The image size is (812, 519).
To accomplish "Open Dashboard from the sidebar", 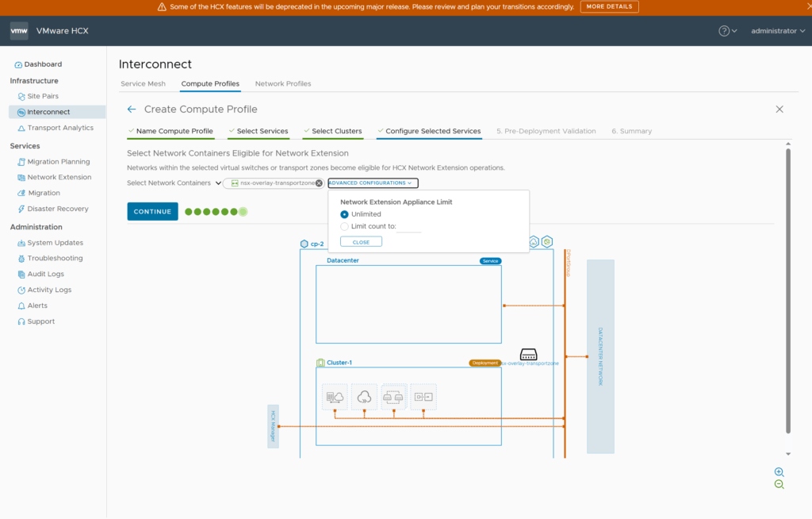I will [x=43, y=64].
